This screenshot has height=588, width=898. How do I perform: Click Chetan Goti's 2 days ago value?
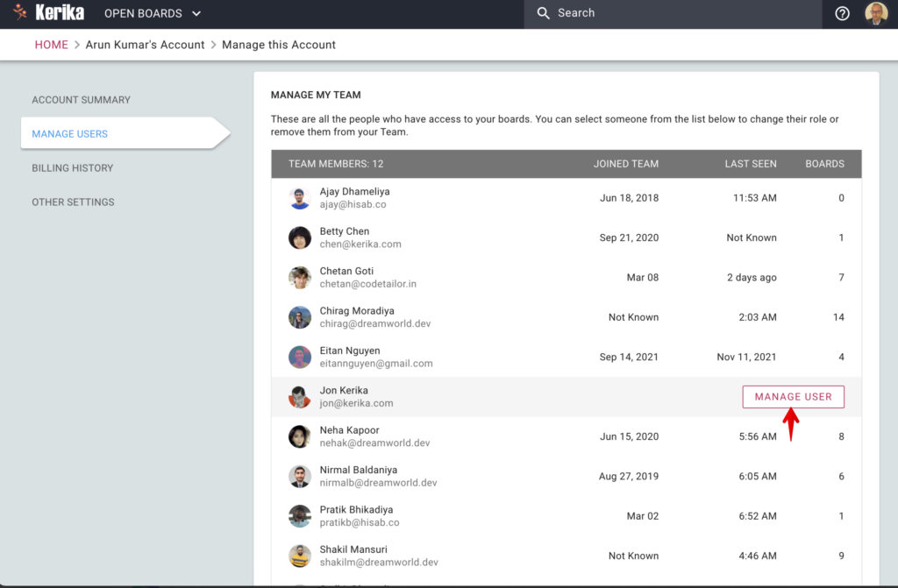[x=752, y=278]
